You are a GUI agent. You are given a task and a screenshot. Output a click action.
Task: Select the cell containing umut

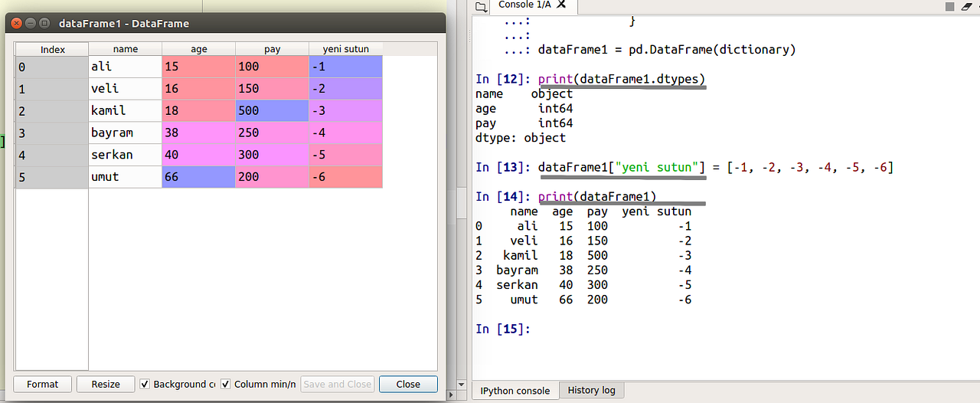coord(126,177)
